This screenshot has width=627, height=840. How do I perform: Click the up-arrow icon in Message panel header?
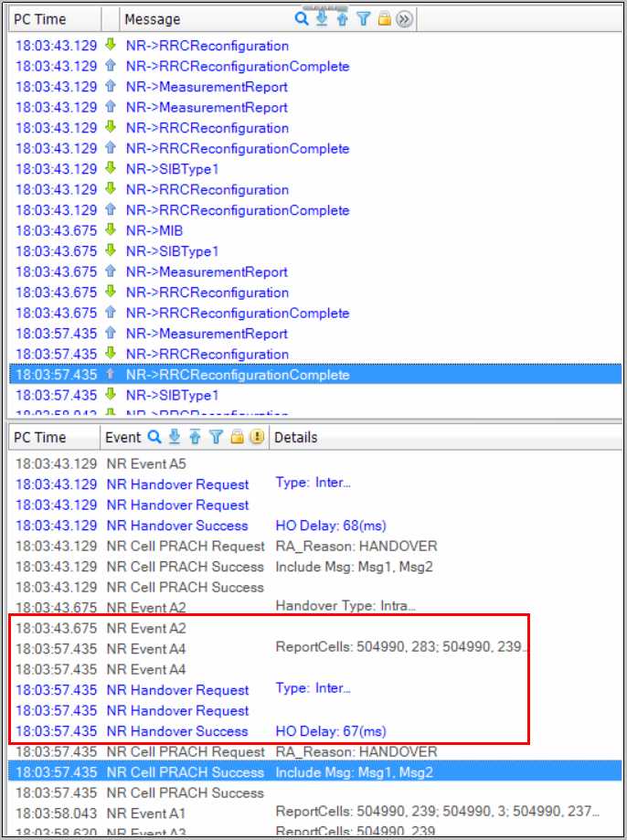pos(343,19)
